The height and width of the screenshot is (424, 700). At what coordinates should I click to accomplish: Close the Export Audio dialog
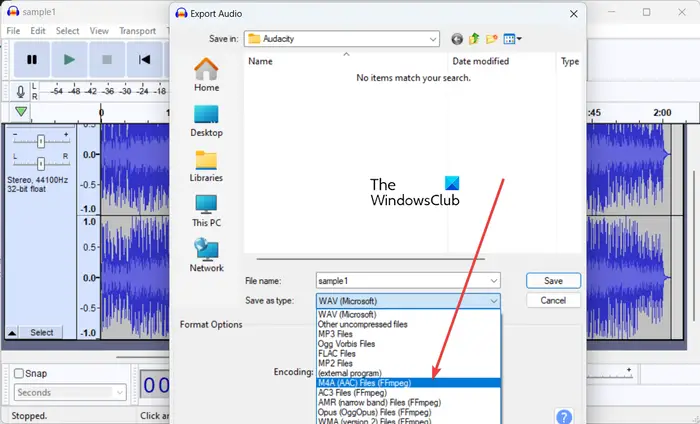coord(574,14)
